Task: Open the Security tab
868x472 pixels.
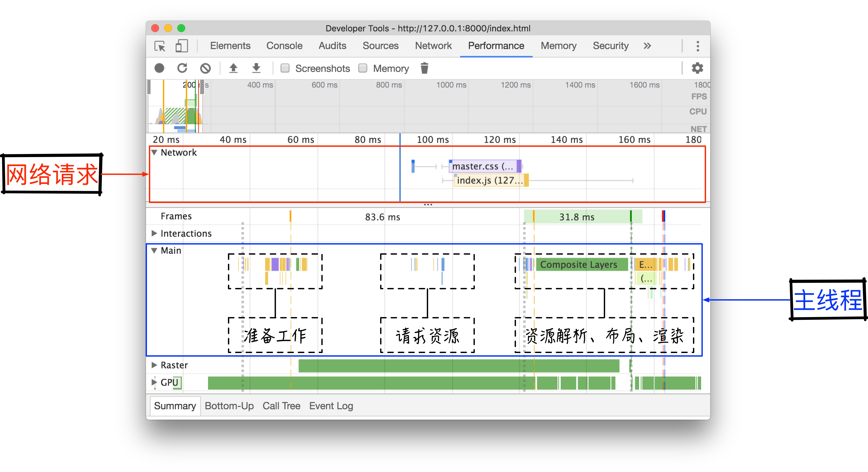Action: coord(611,46)
